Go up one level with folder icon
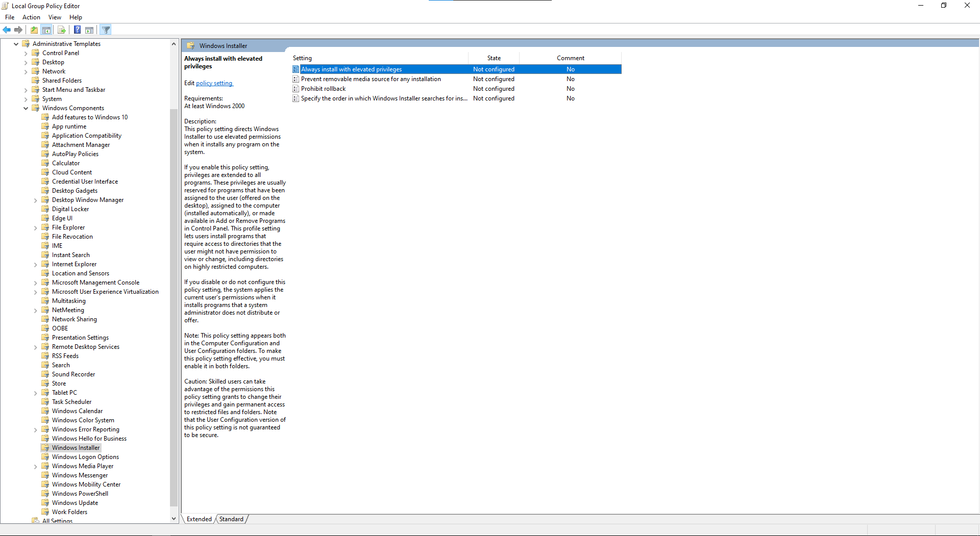Viewport: 980px width, 536px height. [x=34, y=30]
